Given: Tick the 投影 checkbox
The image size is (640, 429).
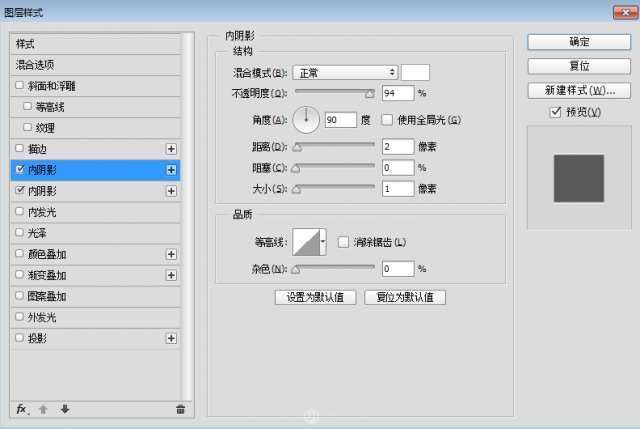Looking at the screenshot, I should (x=19, y=338).
